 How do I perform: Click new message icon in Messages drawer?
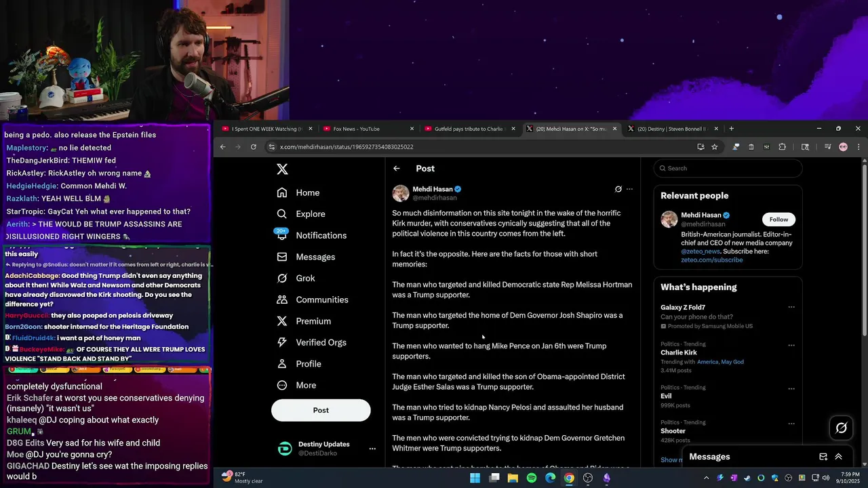point(823,457)
